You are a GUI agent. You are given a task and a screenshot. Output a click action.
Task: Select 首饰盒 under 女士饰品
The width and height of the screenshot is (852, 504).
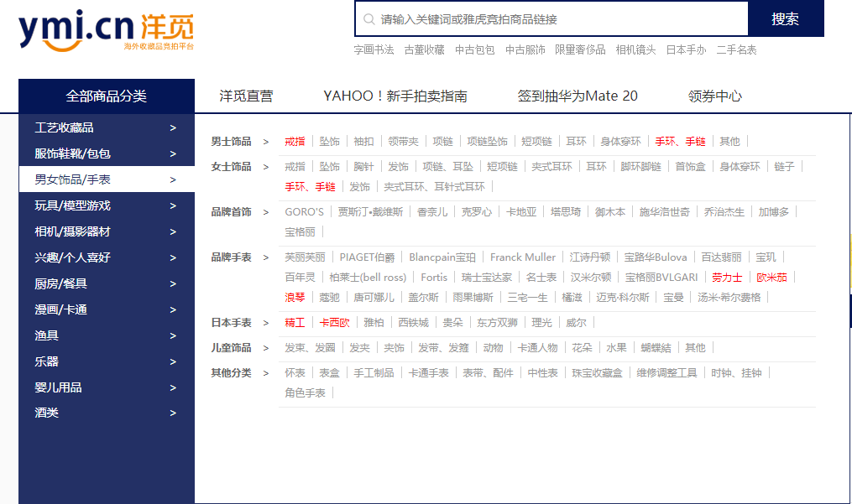(x=690, y=167)
